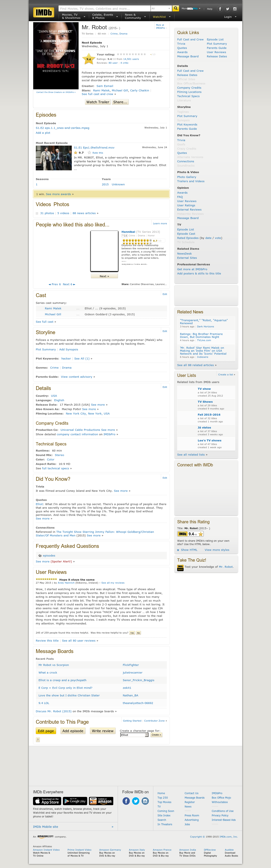Viewport: 271px width, 868px height.
Task: Click the Hannibal poster placeholder
Action: (104, 251)
